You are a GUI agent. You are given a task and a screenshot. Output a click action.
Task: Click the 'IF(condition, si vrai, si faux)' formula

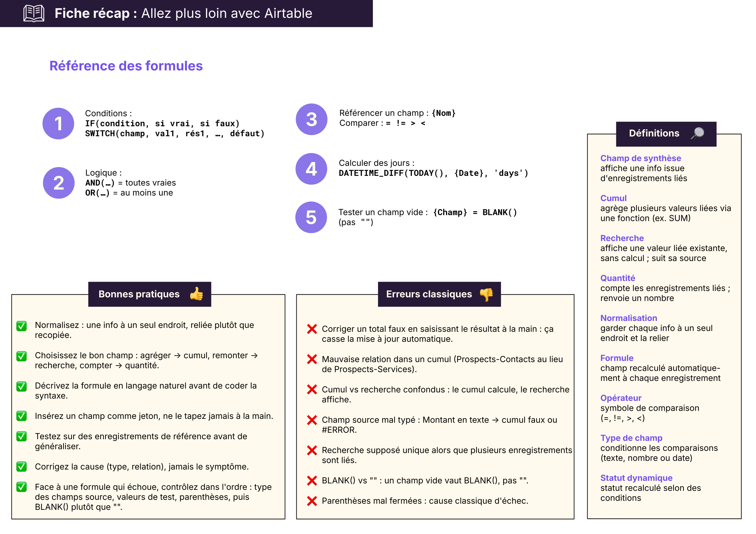point(162,124)
